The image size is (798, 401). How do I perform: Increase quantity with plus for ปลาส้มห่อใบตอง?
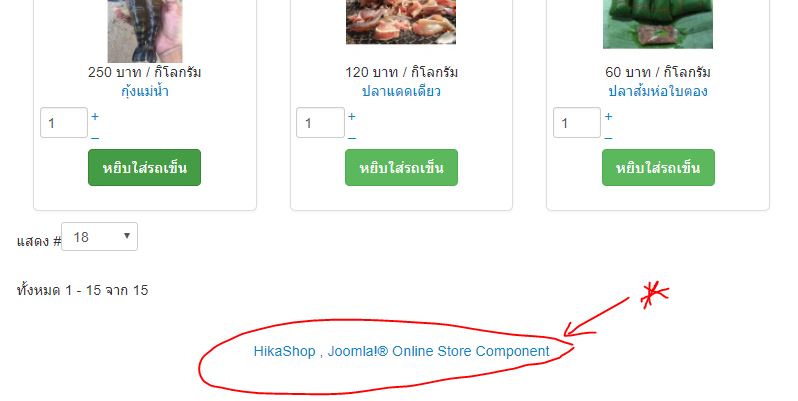[608, 117]
